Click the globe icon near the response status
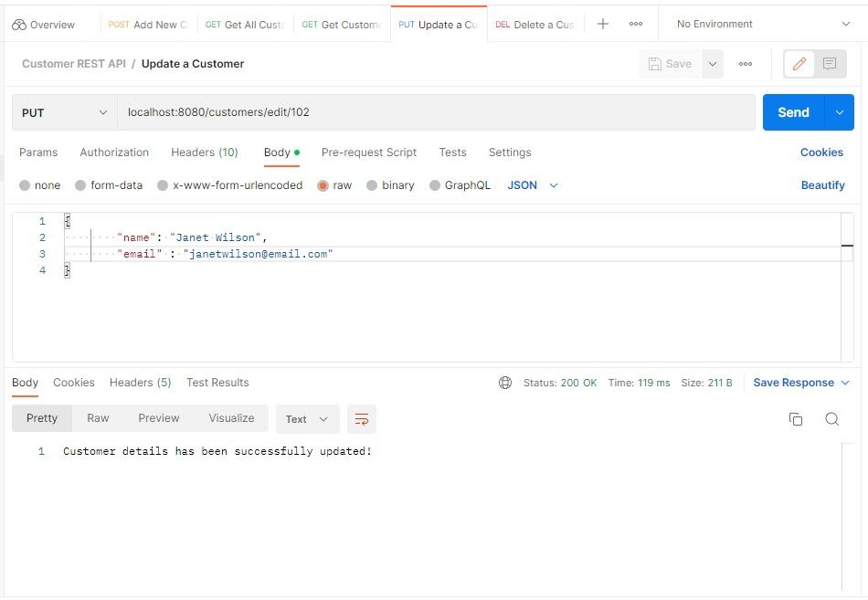Screen dimensions: 868x600 [x=506, y=383]
